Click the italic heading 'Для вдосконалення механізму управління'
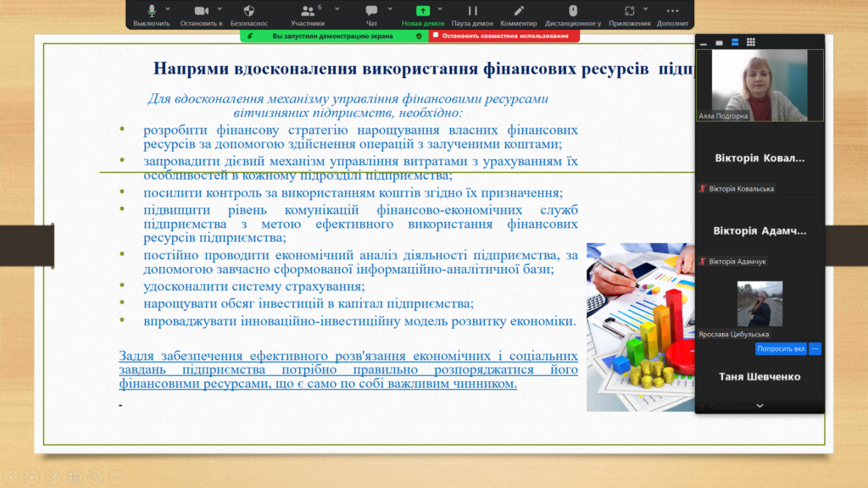Screen dimensions: 868x488 click(348, 106)
